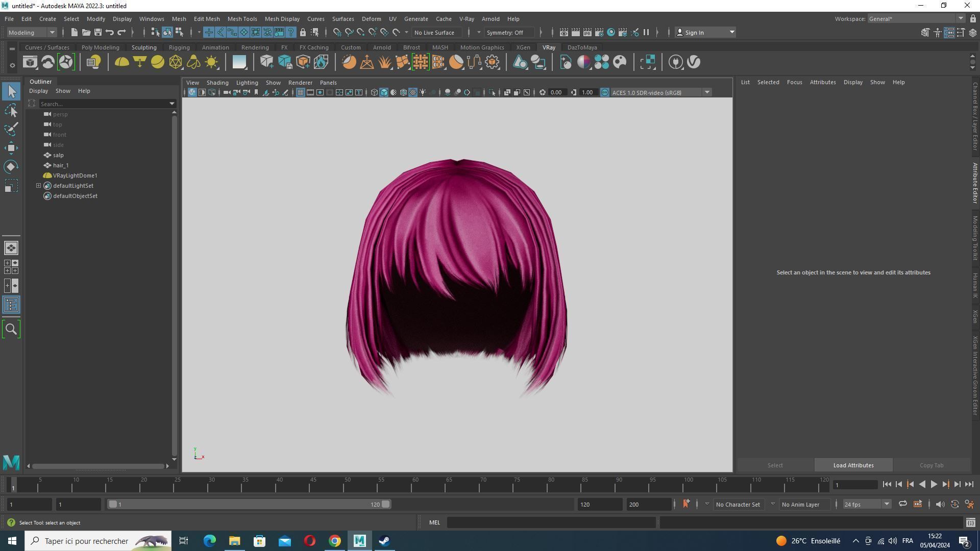Click the viewport gamma value field

[588, 92]
